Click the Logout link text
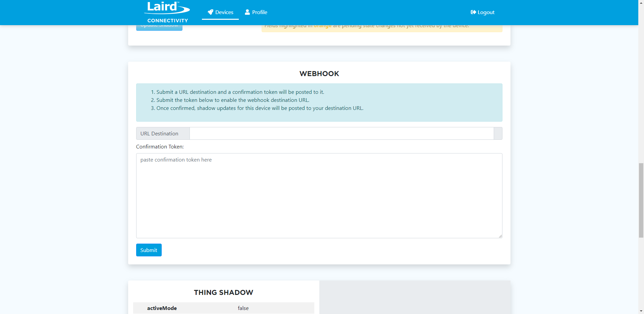644x314 pixels. click(x=486, y=12)
